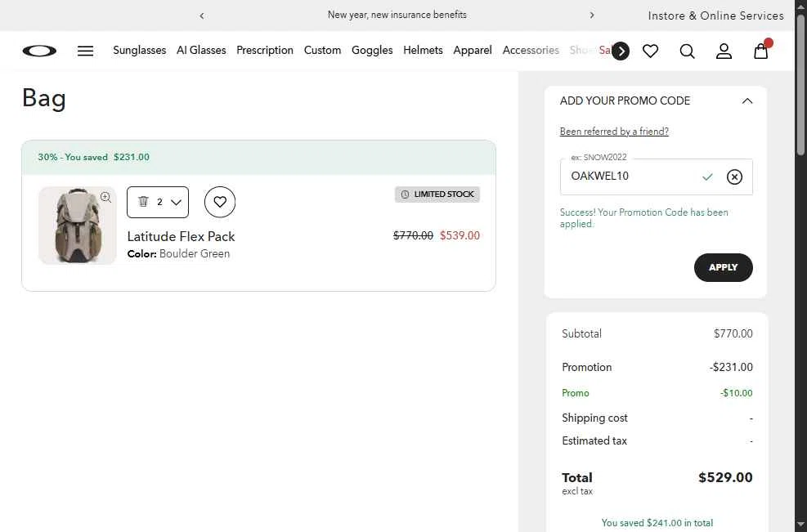Collapse the Add Your Promo Code section
The width and height of the screenshot is (807, 532).
[x=747, y=101]
